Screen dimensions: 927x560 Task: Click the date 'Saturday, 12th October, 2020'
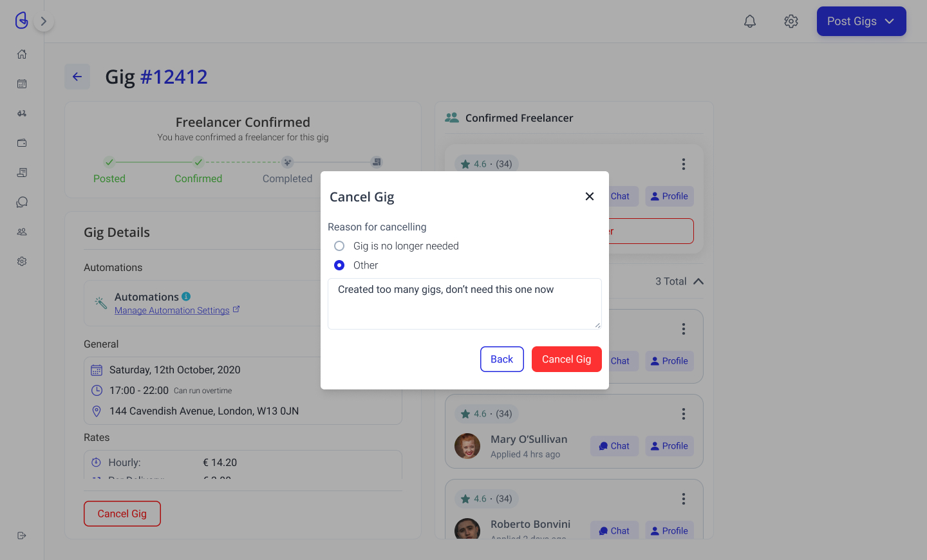click(x=175, y=370)
